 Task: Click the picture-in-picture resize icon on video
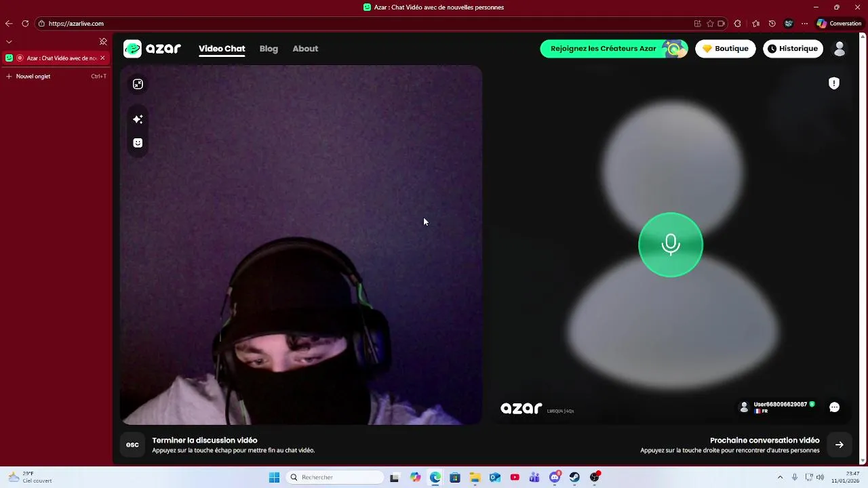click(138, 84)
